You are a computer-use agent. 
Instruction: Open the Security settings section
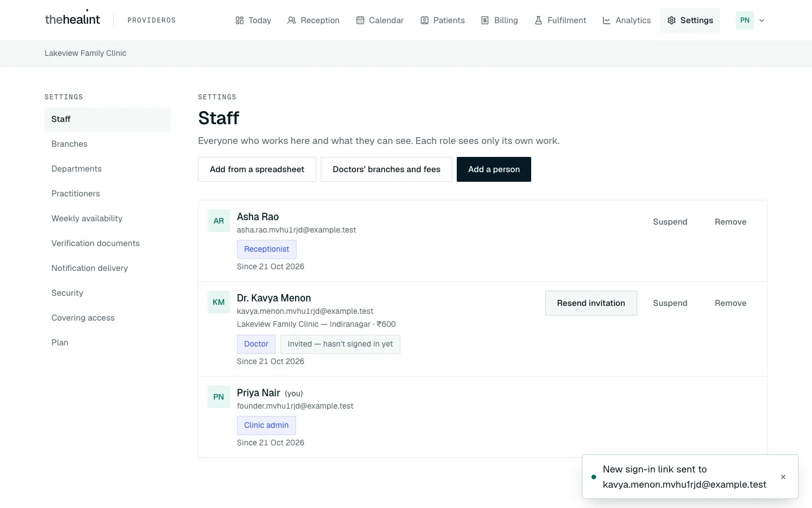pos(108,293)
